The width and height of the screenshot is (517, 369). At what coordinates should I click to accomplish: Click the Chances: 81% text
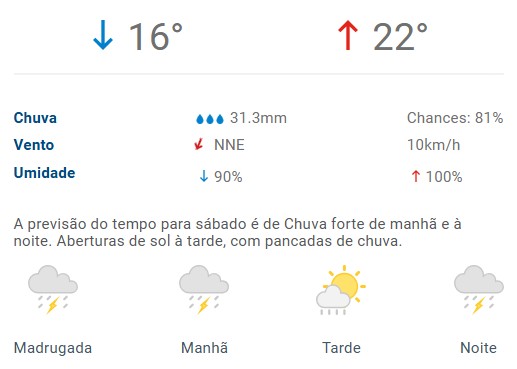[x=455, y=118]
